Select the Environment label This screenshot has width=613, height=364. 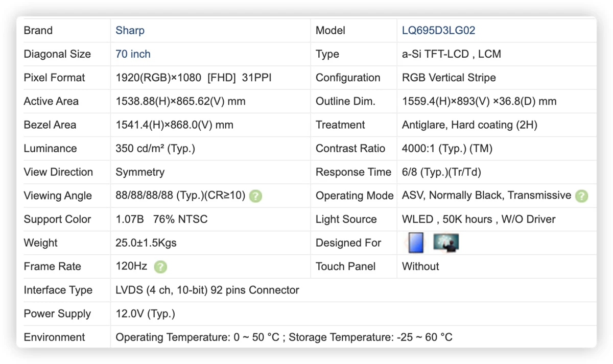pos(55,337)
